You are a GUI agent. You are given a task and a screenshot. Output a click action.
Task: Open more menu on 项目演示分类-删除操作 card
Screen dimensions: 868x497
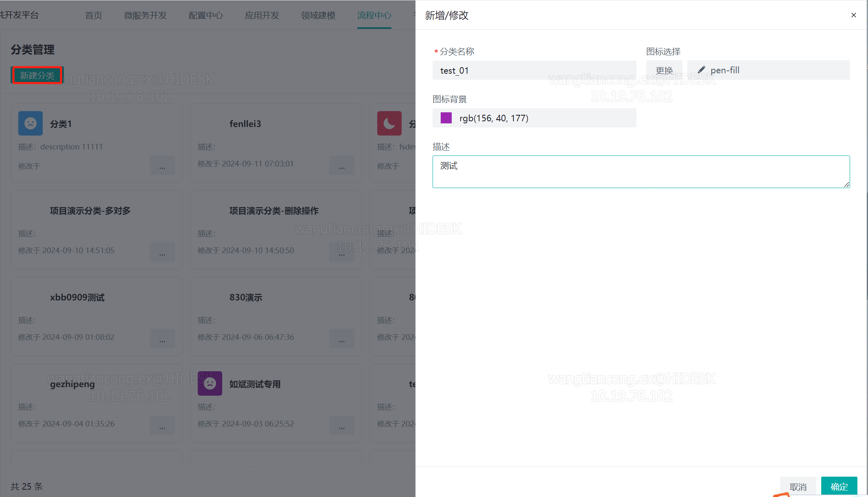[342, 252]
